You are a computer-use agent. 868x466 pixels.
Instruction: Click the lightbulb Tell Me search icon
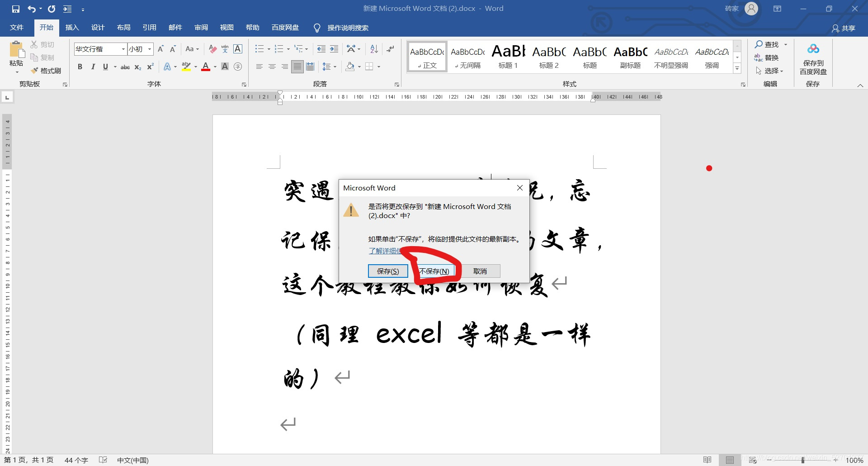tap(317, 28)
